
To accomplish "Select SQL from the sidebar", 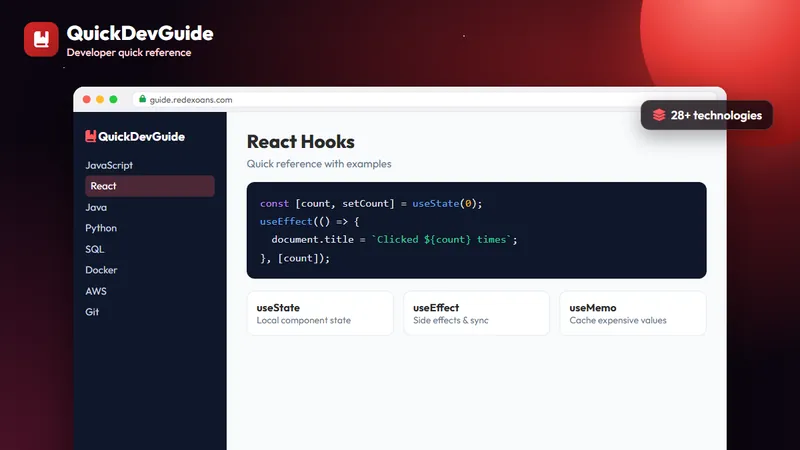I will (94, 249).
